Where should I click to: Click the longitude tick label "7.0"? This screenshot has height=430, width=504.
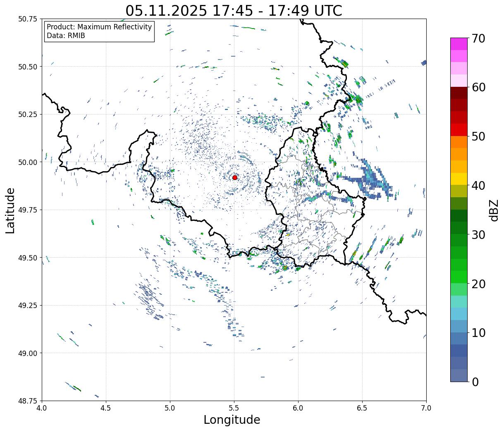426,408
